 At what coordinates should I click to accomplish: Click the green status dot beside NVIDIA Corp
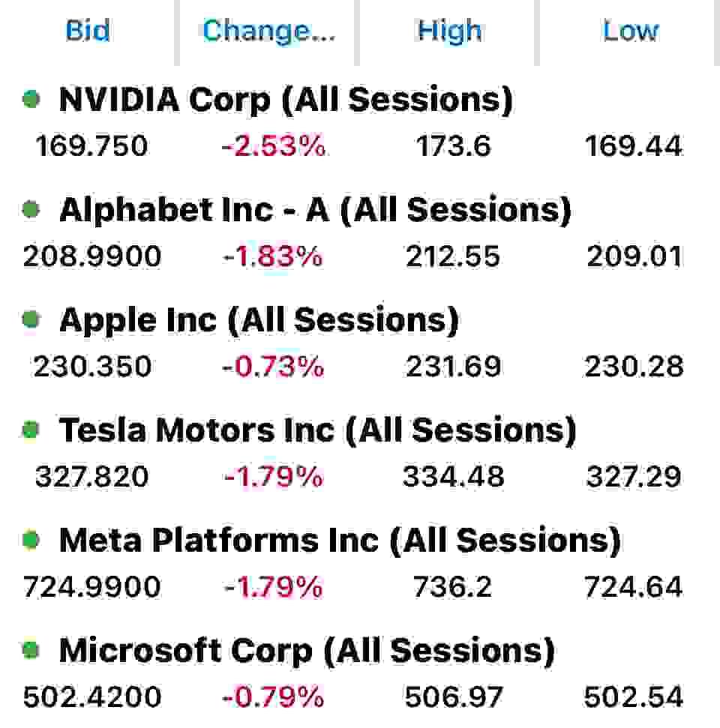(x=31, y=99)
